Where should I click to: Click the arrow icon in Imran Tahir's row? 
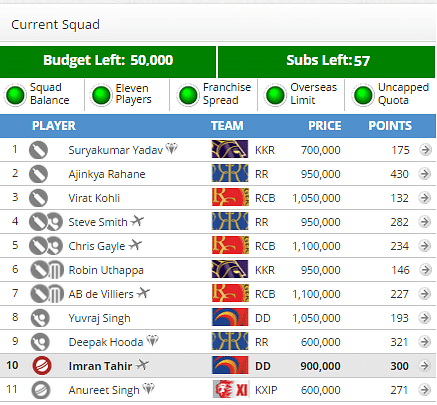pos(425,366)
